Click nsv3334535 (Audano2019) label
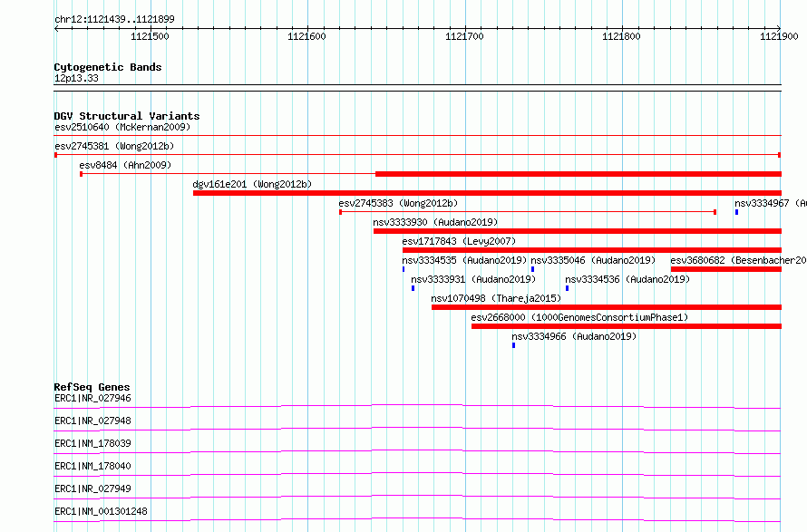Viewport: 807px width, 532px height. 465,260
